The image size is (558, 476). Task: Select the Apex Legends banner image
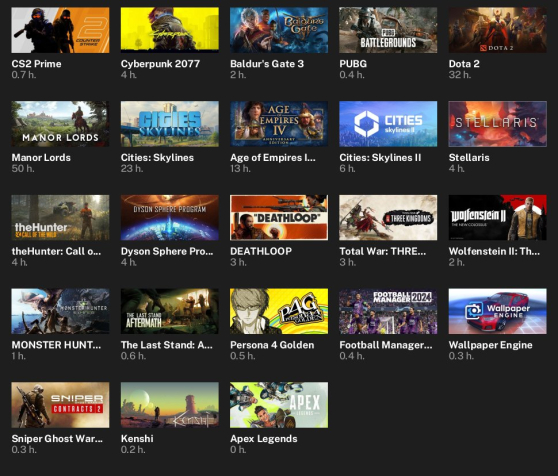[279, 405]
